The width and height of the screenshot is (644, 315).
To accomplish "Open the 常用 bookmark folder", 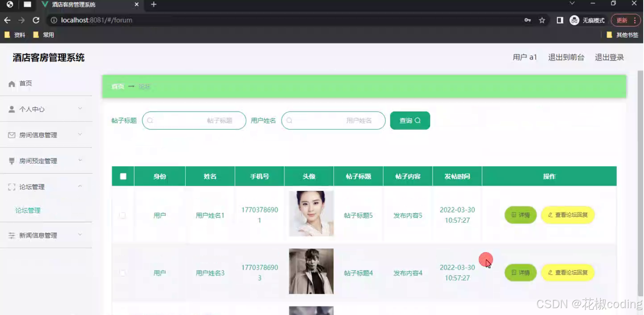I will click(x=43, y=35).
